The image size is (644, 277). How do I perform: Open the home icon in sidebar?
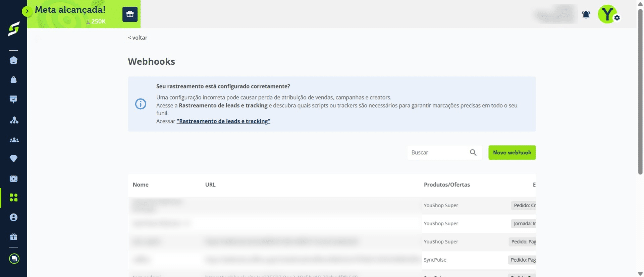(x=13, y=60)
